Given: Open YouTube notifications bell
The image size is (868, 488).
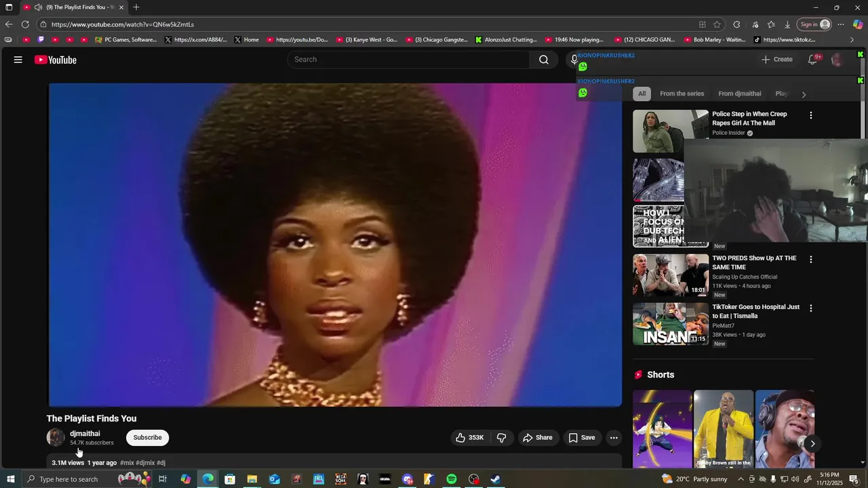Looking at the screenshot, I should pos(812,60).
